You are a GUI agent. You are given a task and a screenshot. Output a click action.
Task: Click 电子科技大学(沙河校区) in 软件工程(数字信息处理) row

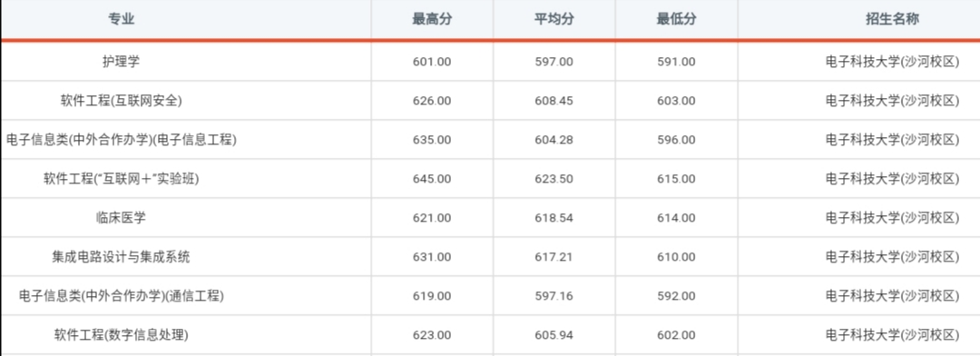(x=892, y=335)
